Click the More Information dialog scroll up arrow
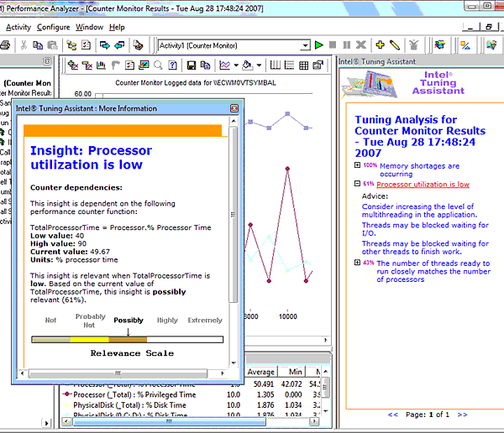This screenshot has width=504, height=433. point(234,121)
